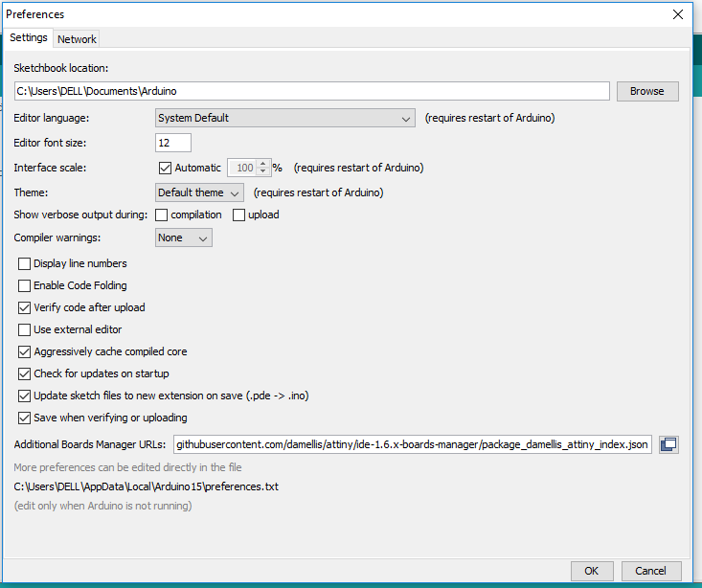Increase the interface scale spinner value
This screenshot has width=702, height=588.
pos(263,163)
